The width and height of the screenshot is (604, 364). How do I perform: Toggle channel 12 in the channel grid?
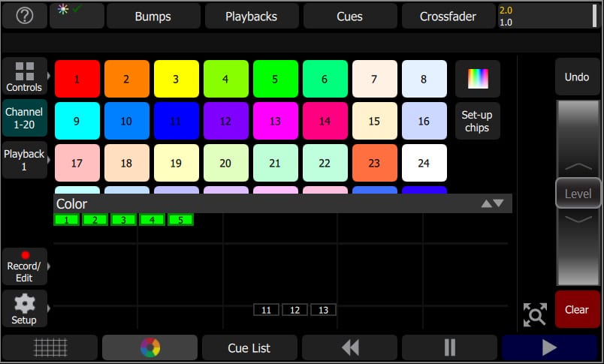point(294,310)
